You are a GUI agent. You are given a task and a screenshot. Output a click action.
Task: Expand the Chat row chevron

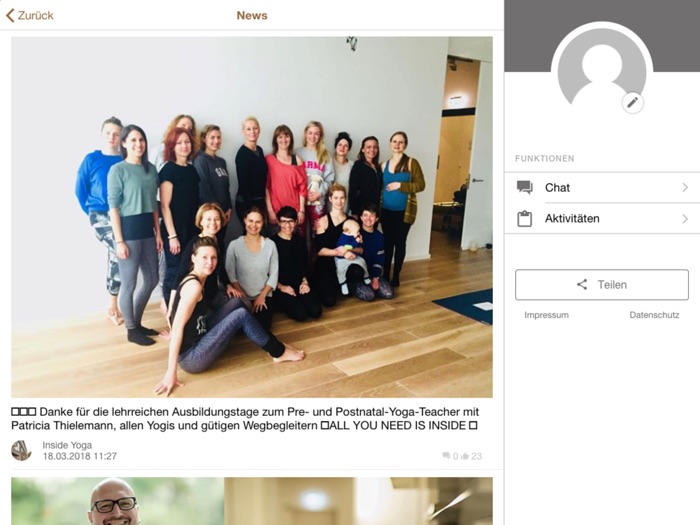[x=685, y=188]
